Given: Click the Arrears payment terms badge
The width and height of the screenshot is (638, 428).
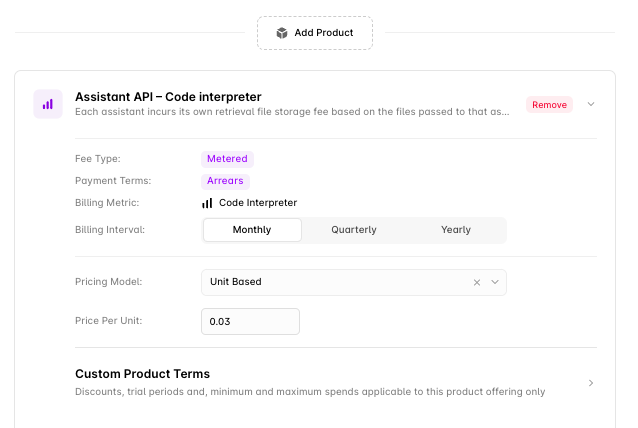Looking at the screenshot, I should (x=225, y=181).
